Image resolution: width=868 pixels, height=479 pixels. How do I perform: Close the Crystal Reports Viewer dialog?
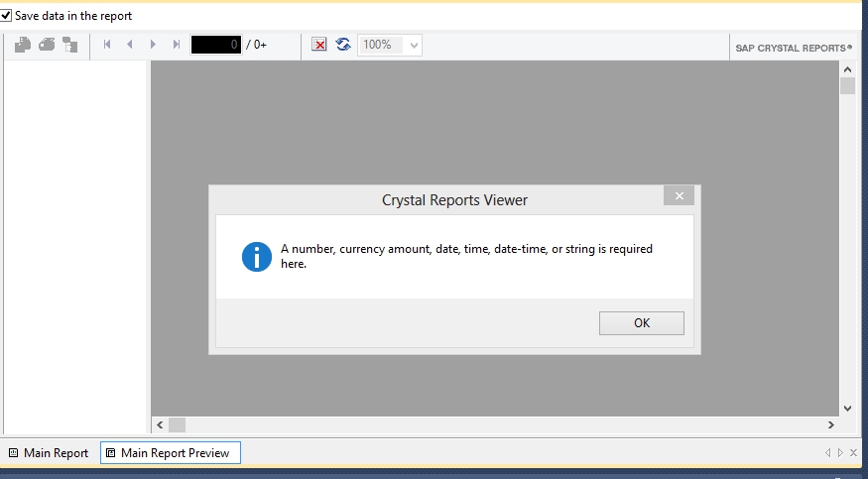pos(680,195)
